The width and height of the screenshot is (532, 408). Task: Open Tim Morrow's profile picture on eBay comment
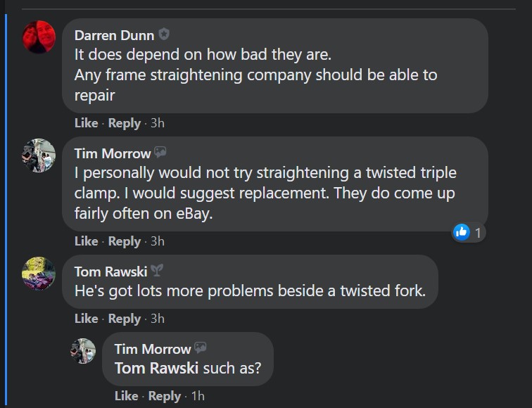pyautogui.click(x=39, y=155)
